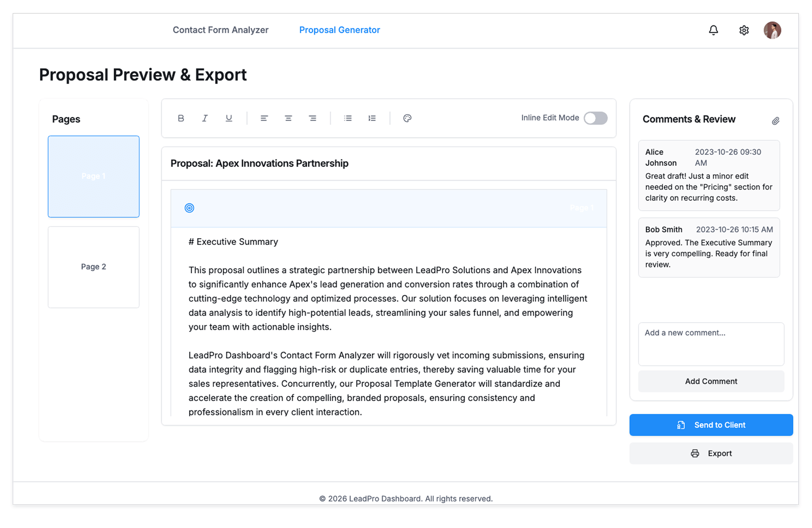Open the user avatar menu

(772, 30)
